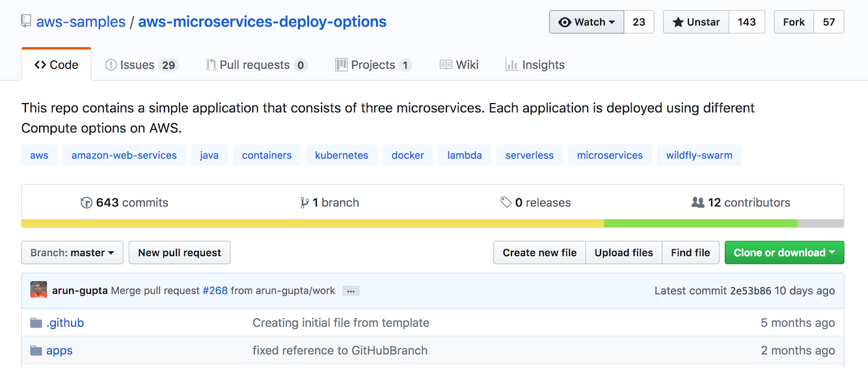Open the Pull requests tab
Viewport: 868px width, 368px height.
click(x=256, y=65)
